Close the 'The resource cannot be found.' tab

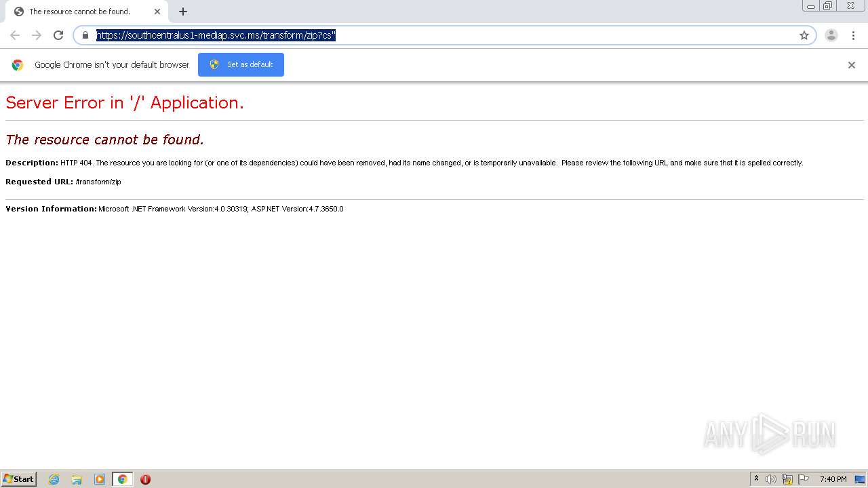tap(157, 12)
